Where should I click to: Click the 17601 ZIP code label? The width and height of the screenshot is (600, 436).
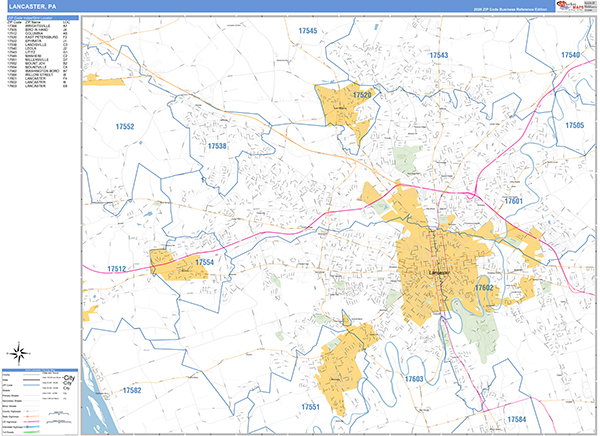click(x=514, y=201)
